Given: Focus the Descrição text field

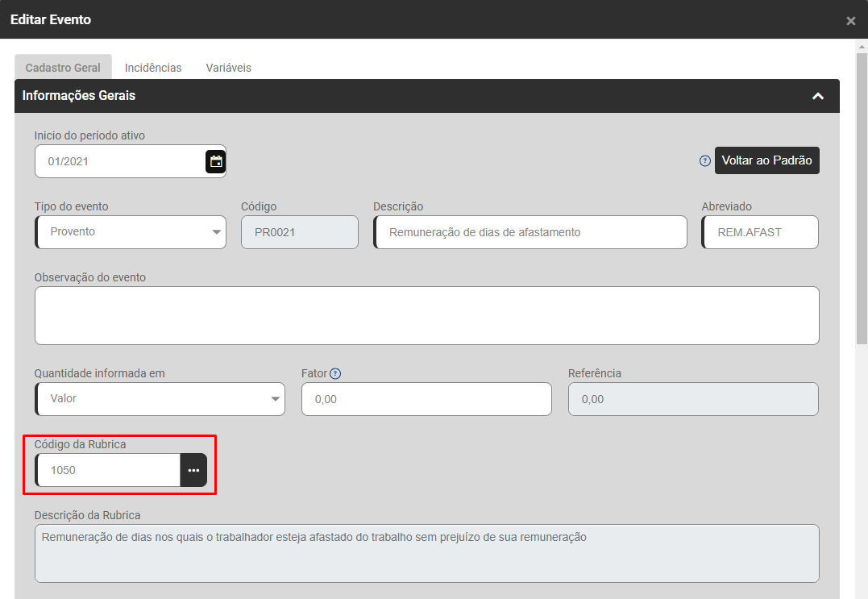Looking at the screenshot, I should pos(530,232).
